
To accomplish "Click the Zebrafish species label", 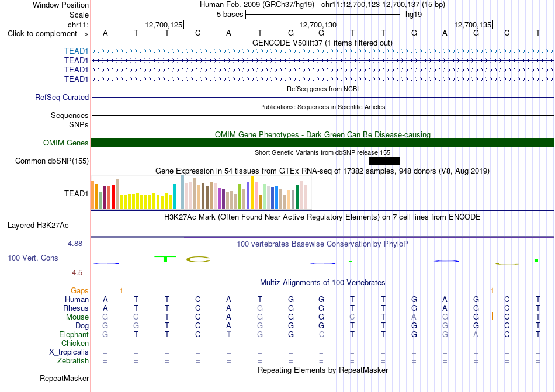I will 73,361.
